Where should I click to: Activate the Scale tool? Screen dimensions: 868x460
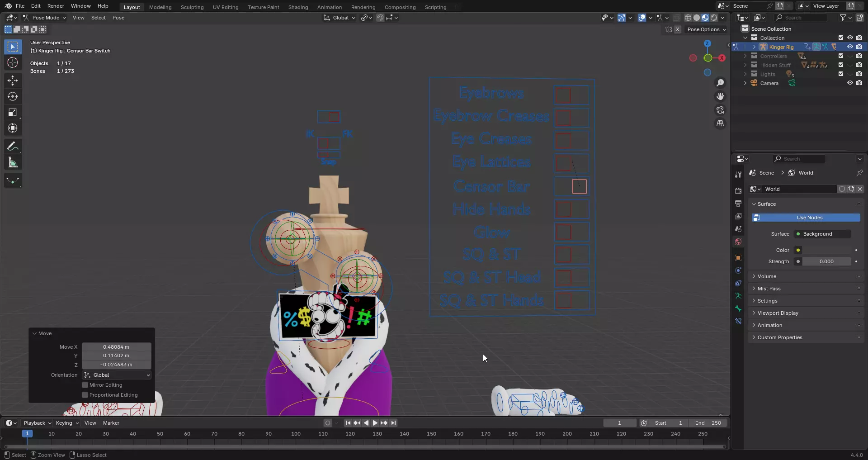[13, 112]
